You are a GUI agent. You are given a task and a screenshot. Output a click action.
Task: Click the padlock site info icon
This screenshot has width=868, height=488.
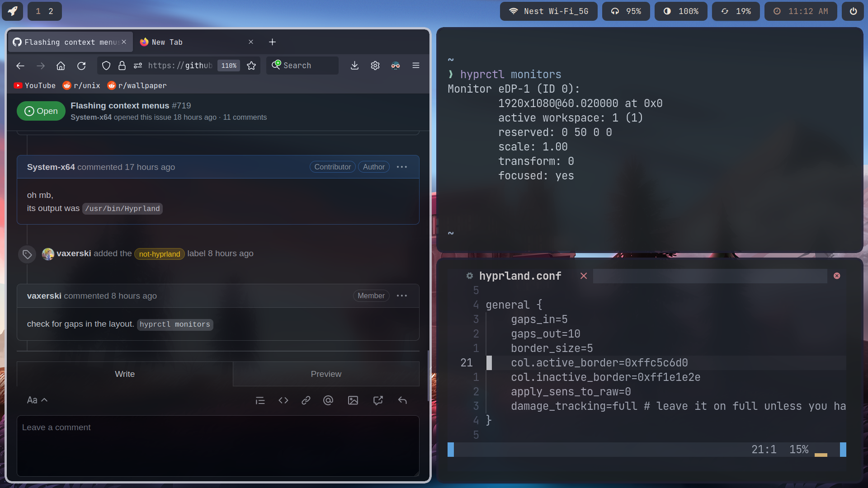[122, 66]
